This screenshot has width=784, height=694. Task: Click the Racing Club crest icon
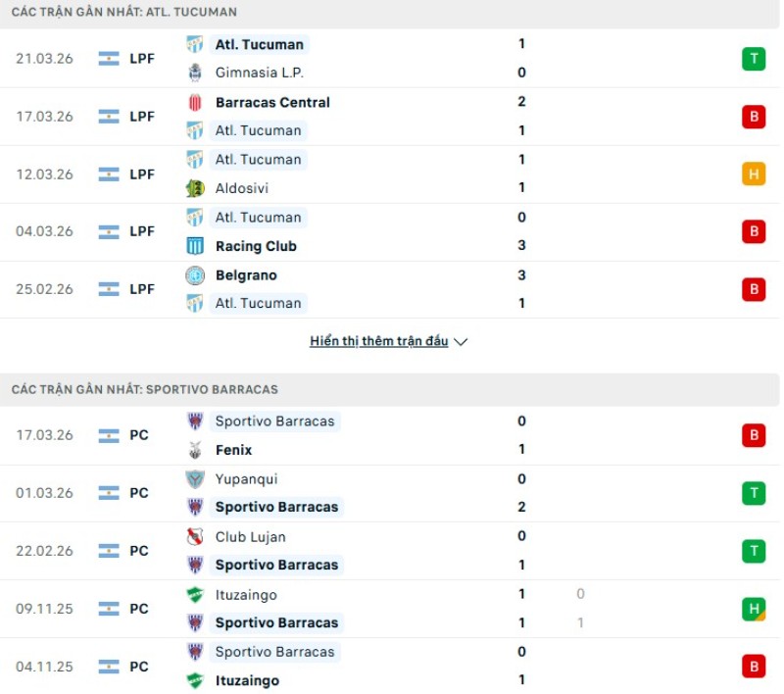(x=193, y=245)
